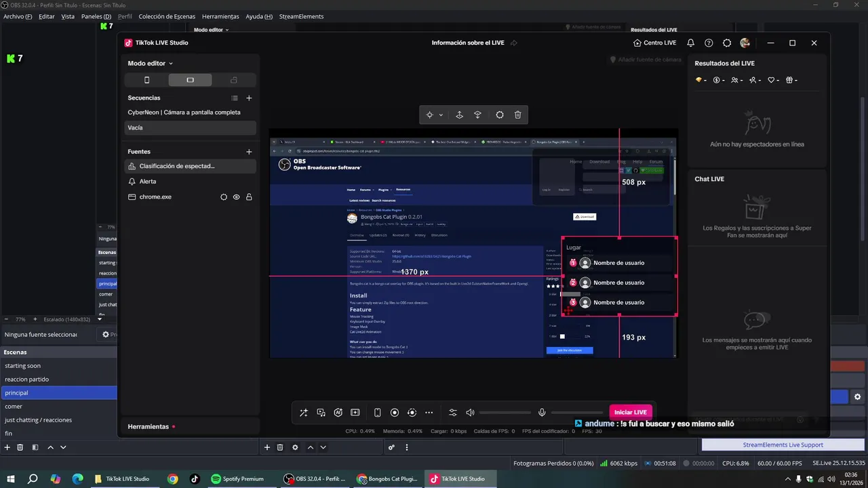Image resolution: width=868 pixels, height=488 pixels.
Task: Open the gifts stat in Resultados del LIVE
Action: [x=791, y=80]
